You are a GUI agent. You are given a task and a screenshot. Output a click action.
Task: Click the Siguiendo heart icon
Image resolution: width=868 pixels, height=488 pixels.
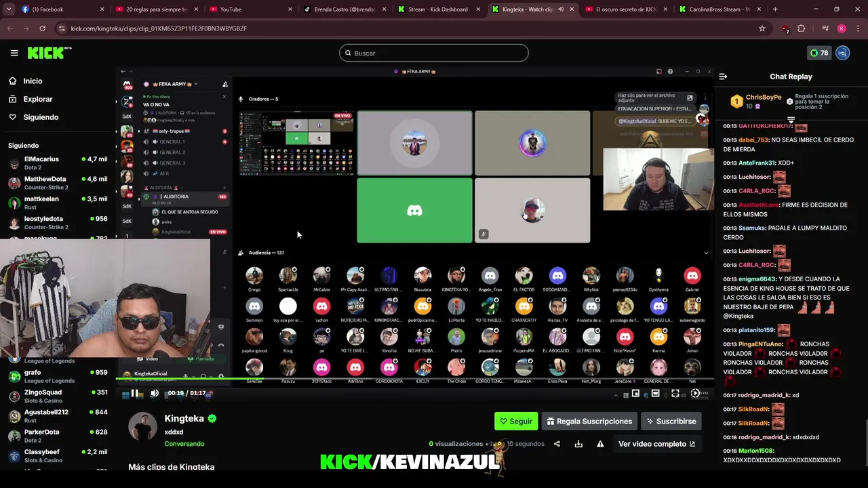tap(13, 117)
